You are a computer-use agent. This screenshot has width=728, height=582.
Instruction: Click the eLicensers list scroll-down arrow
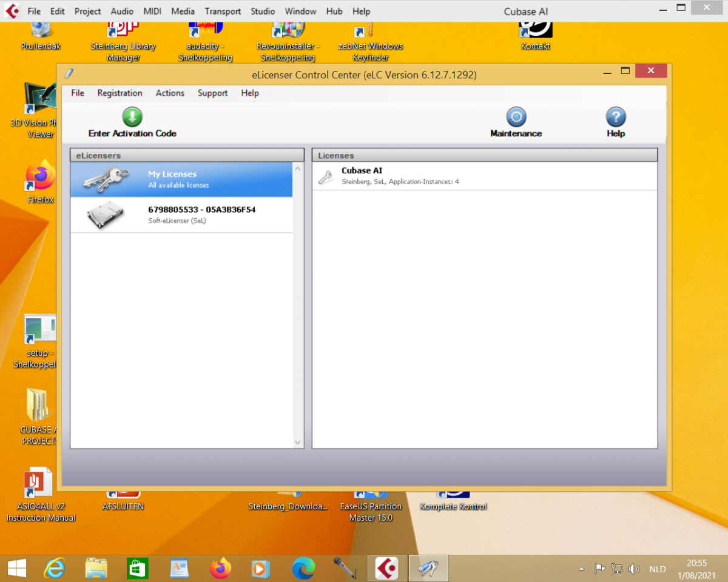298,443
